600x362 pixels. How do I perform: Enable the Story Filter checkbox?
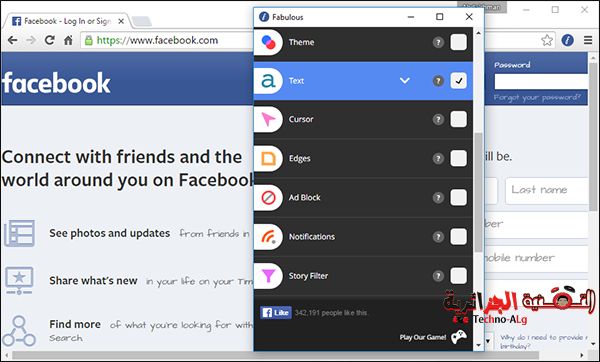point(458,276)
